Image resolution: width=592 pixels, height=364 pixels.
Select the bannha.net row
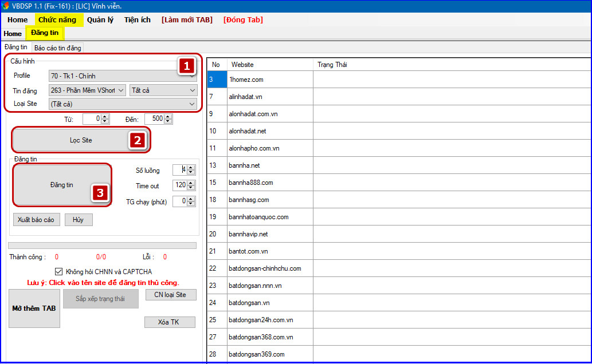tap(399, 165)
